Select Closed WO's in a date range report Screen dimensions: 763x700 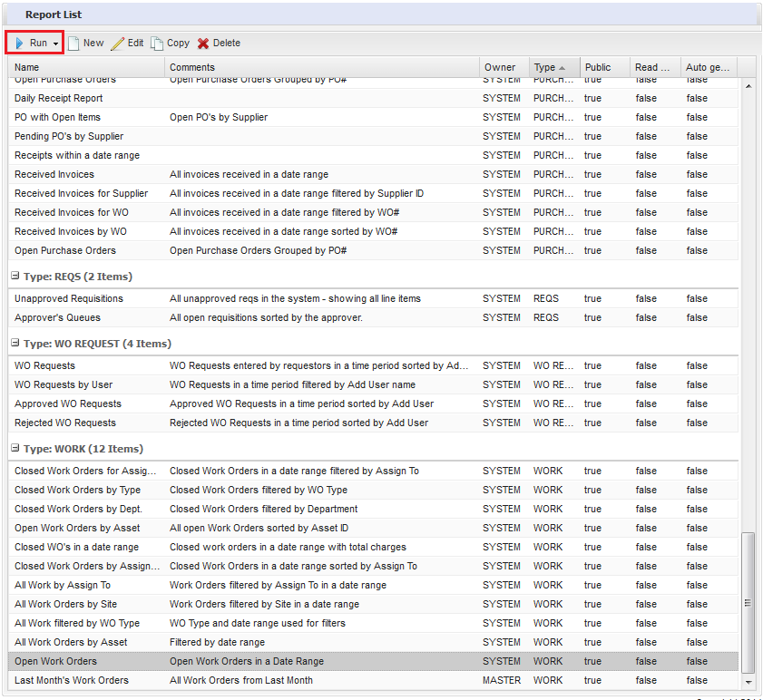point(373,546)
